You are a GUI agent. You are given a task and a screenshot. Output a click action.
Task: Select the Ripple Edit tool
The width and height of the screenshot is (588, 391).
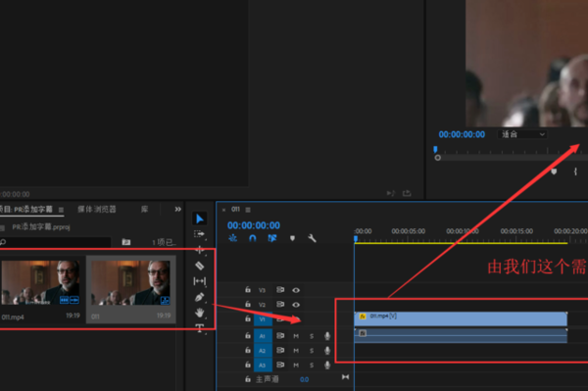[200, 249]
